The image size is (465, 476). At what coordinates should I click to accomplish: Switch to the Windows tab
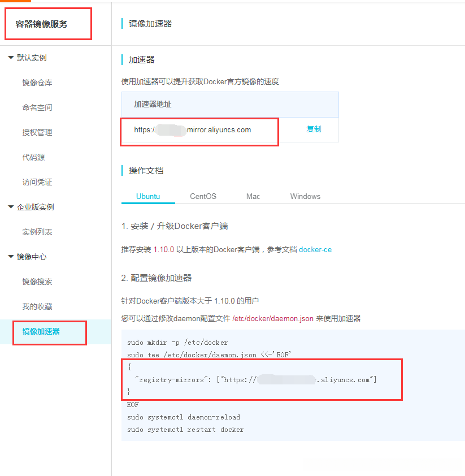pos(305,196)
